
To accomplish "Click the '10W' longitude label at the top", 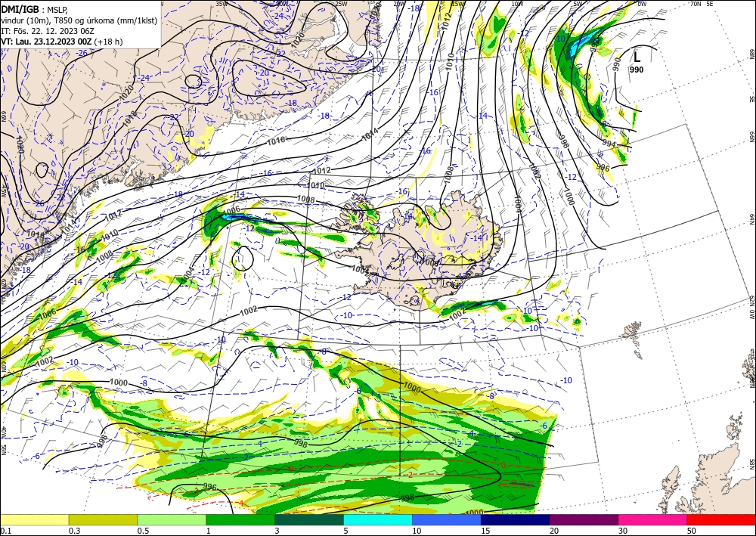I will pos(517,4).
